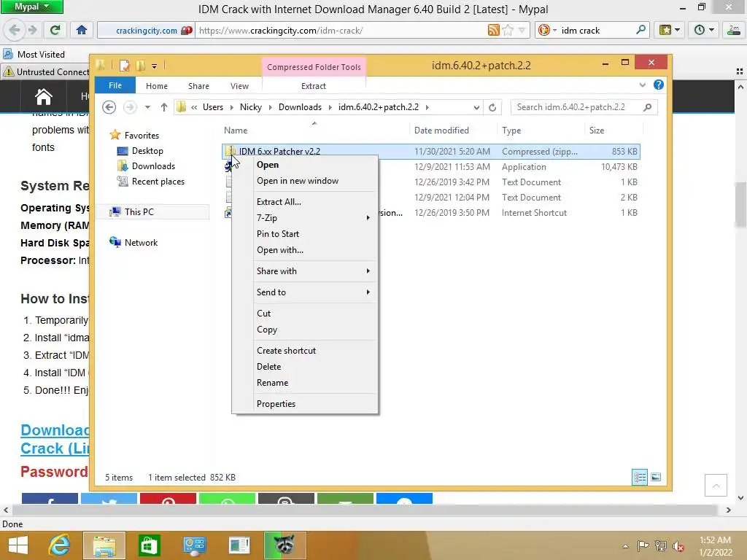Open recent locations dropdown arrow in Explorer
The height and width of the screenshot is (560, 747).
[147, 107]
